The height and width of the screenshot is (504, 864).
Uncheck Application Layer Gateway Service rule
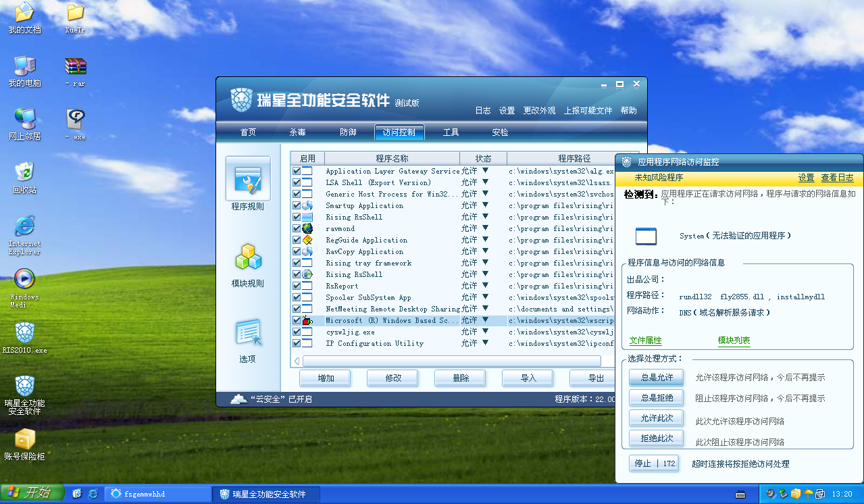(297, 171)
